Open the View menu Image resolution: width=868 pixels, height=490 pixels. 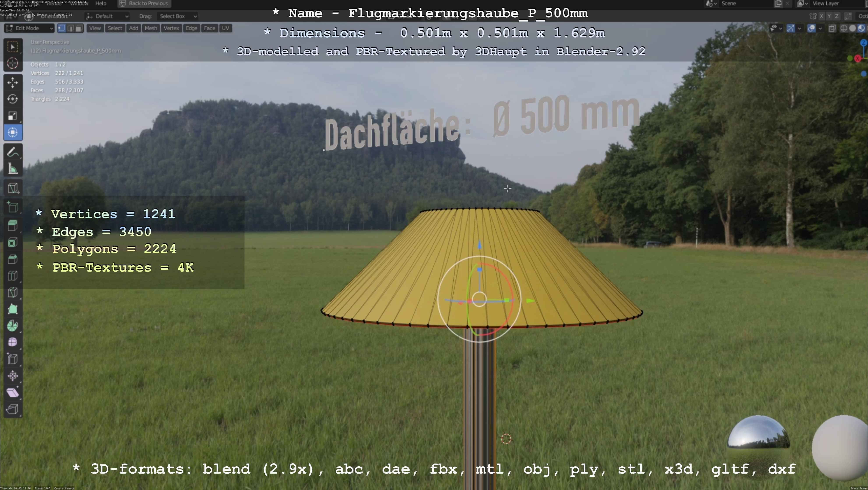click(x=95, y=28)
